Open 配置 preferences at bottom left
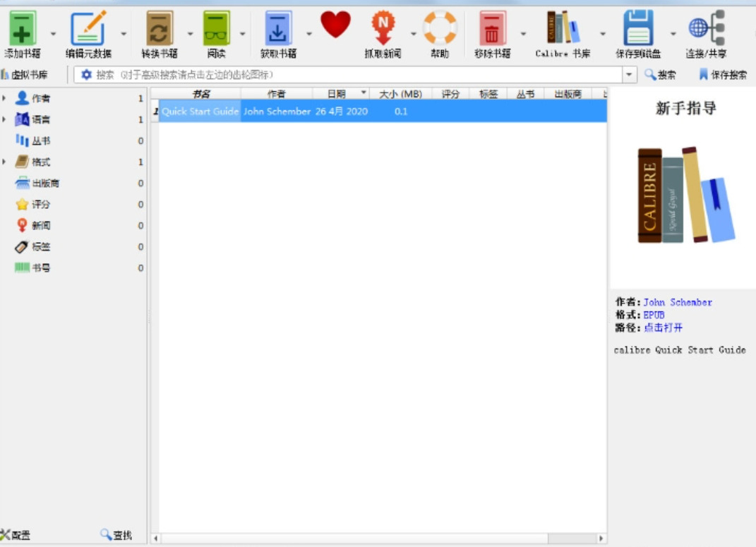Screen dimensions: 756x547 (x=16, y=534)
